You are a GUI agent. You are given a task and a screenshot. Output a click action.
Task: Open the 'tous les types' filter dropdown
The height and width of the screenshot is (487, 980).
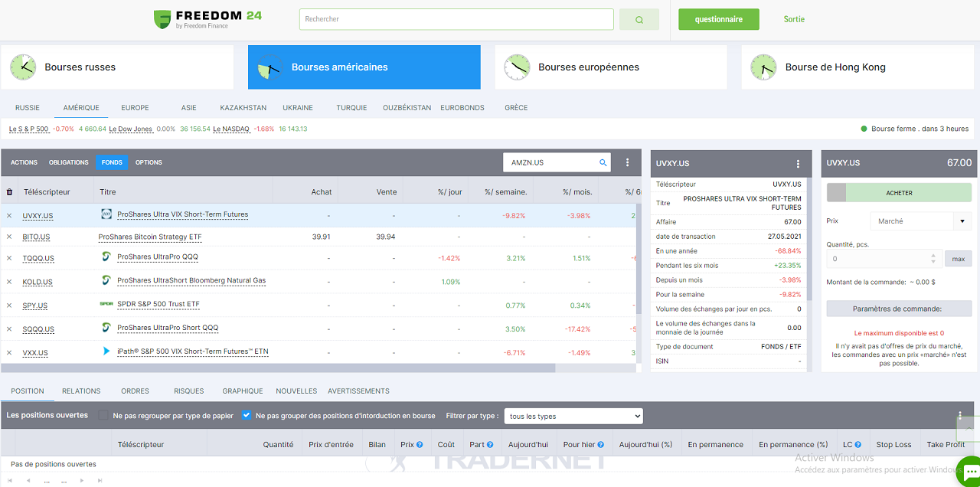pos(573,416)
